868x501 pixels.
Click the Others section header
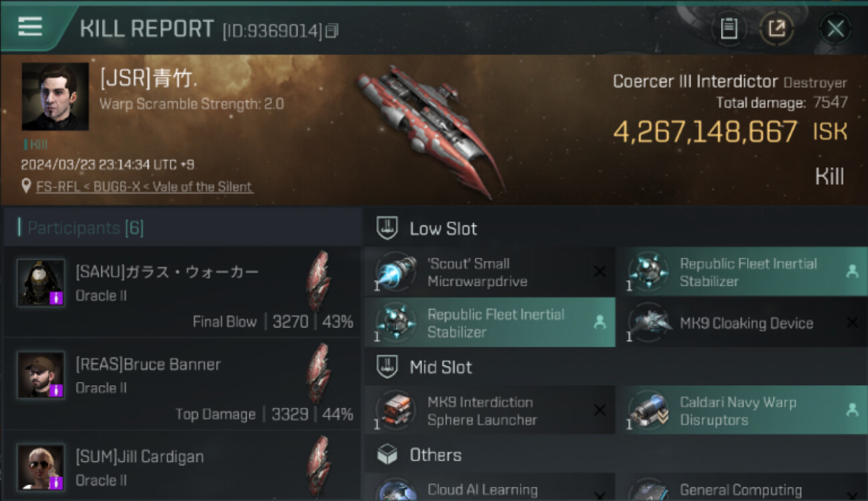click(x=435, y=455)
